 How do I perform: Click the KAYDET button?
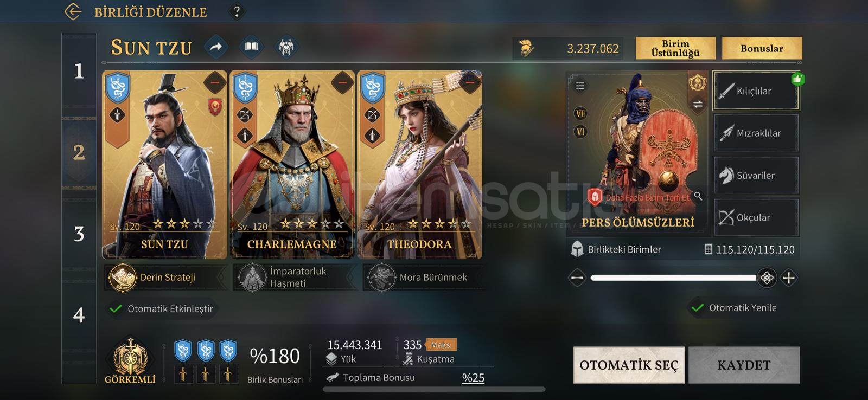pyautogui.click(x=744, y=365)
